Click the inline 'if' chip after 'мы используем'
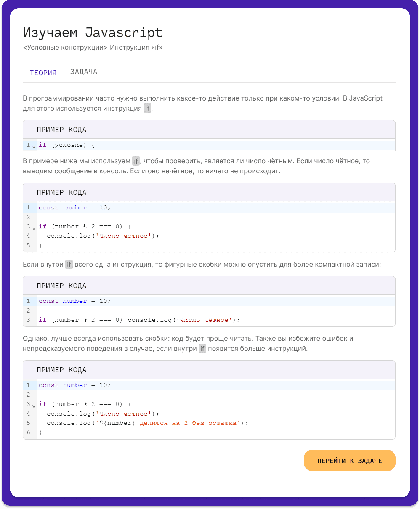 point(136,161)
